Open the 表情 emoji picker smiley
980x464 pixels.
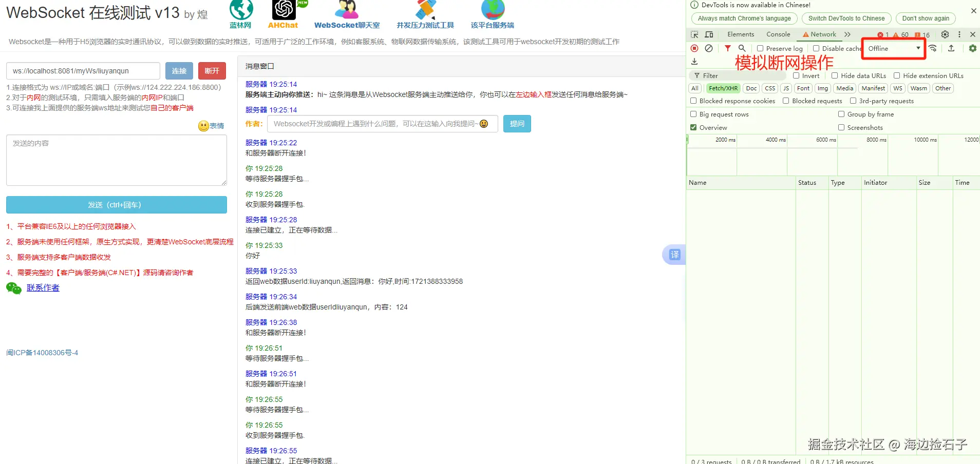click(204, 126)
